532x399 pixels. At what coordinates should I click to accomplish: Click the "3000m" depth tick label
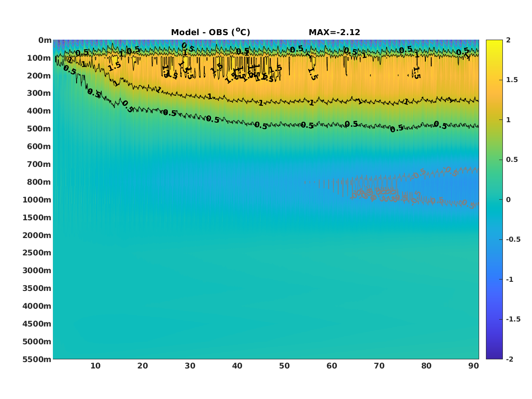(37, 270)
